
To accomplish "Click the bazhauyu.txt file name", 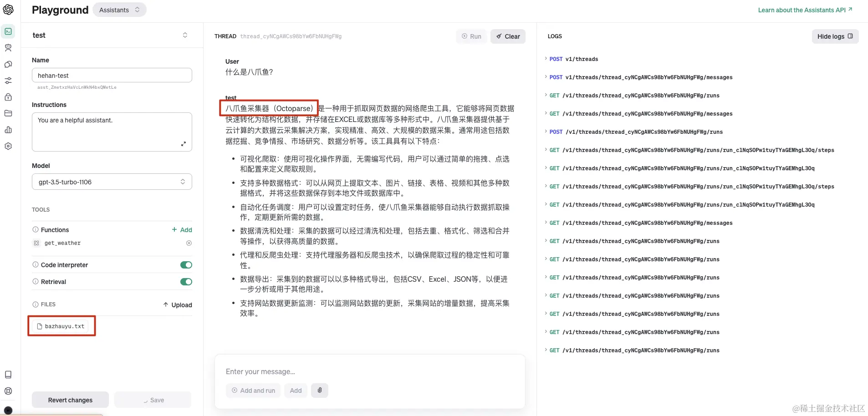I will [x=65, y=326].
